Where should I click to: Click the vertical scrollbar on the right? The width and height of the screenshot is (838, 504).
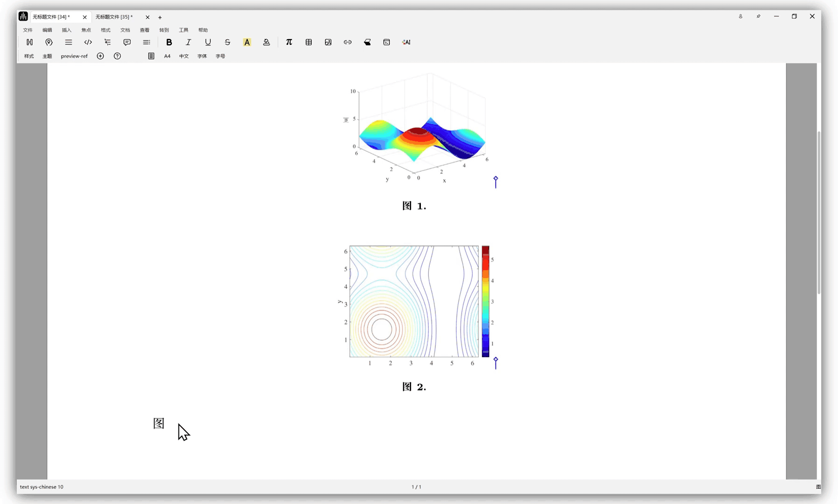pos(819,212)
